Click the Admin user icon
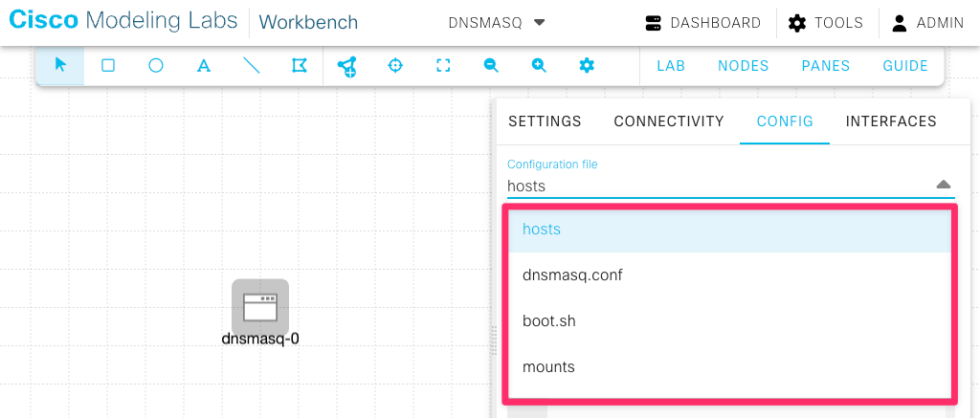The width and height of the screenshot is (980, 418). (900, 23)
